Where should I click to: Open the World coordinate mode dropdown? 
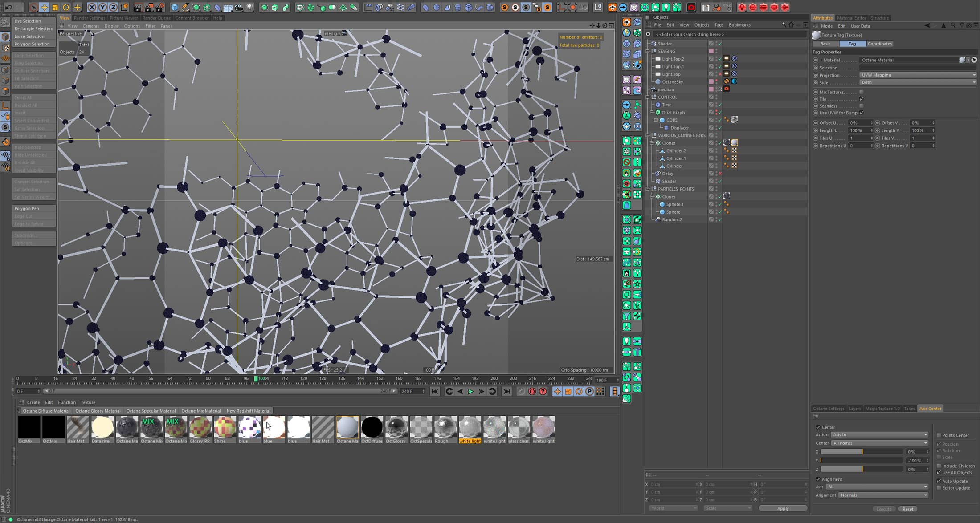pos(673,508)
